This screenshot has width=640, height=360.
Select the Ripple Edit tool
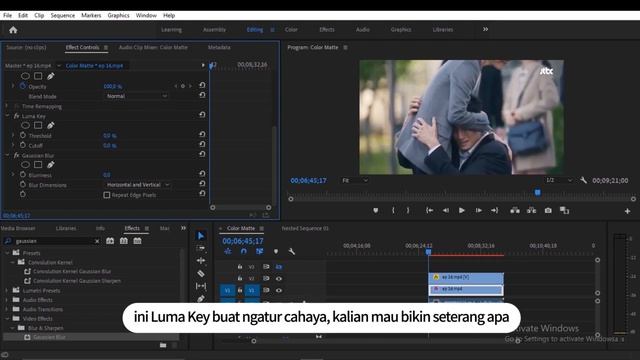pyautogui.click(x=200, y=260)
